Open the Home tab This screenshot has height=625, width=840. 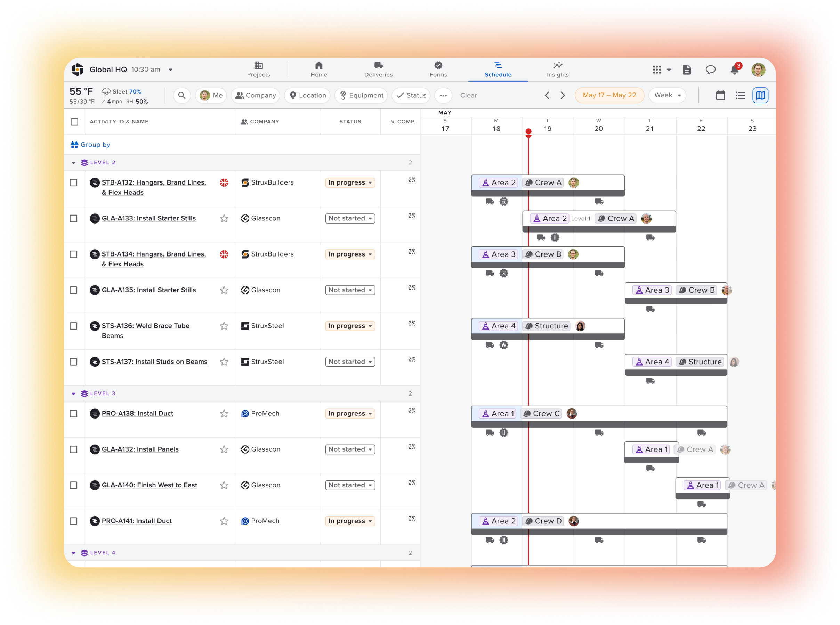click(318, 70)
